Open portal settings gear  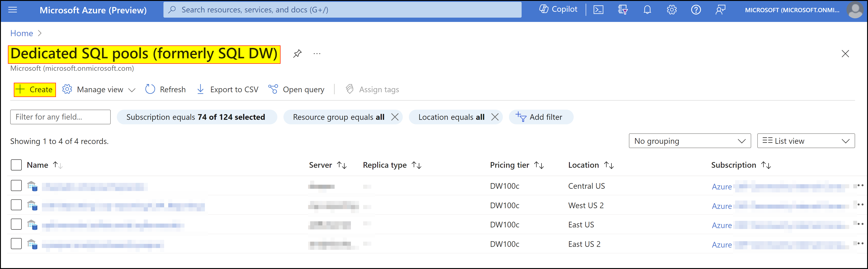point(671,10)
